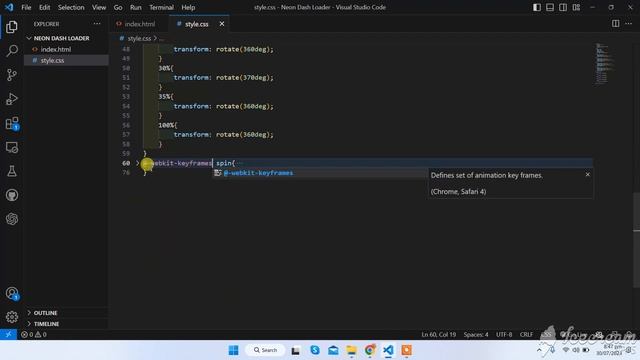Open the Windows Start menu
The width and height of the screenshot is (640, 360).
point(233,350)
